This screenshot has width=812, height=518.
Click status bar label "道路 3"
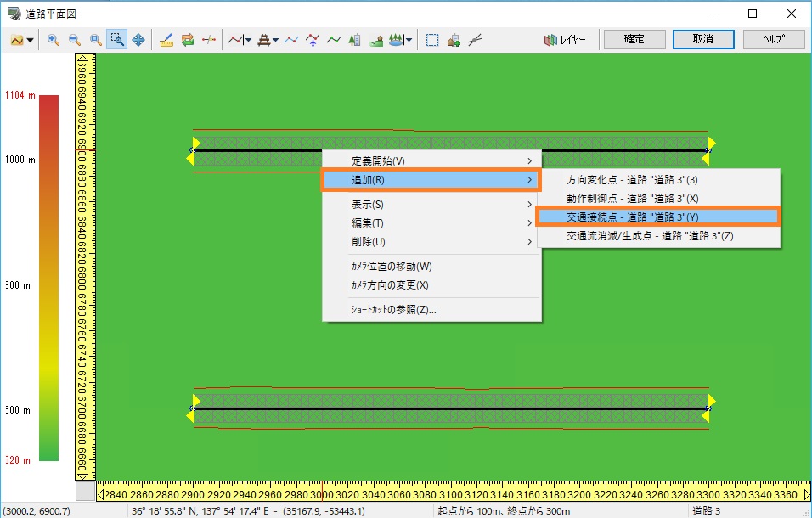tap(707, 511)
